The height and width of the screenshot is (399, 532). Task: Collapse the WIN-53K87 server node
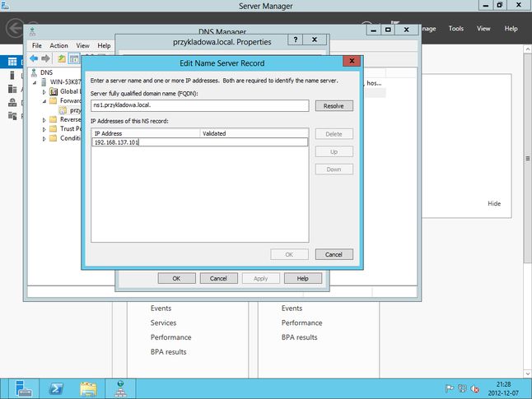(x=35, y=82)
